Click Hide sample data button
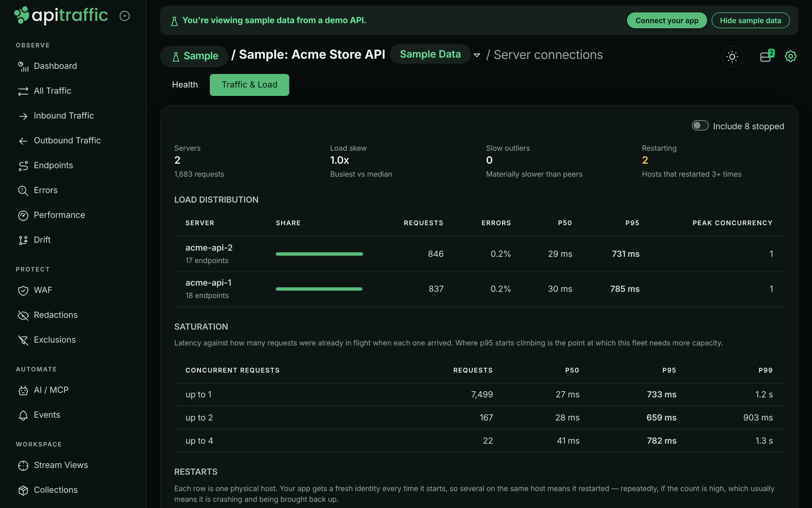This screenshot has width=812, height=508. 750,21
